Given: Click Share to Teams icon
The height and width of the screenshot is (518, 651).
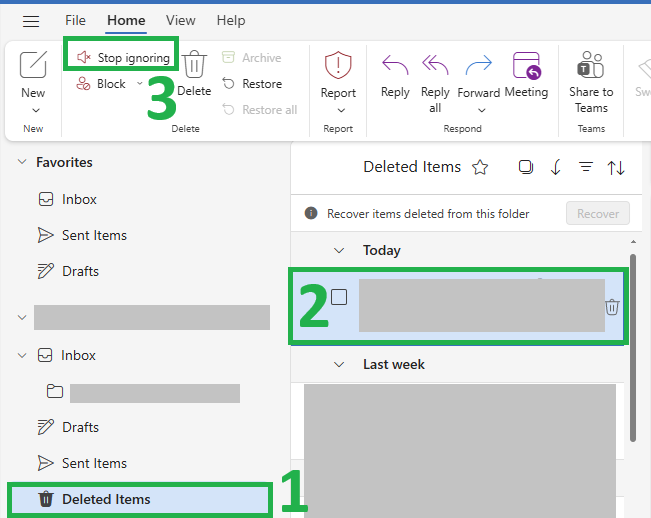Looking at the screenshot, I should [590, 65].
